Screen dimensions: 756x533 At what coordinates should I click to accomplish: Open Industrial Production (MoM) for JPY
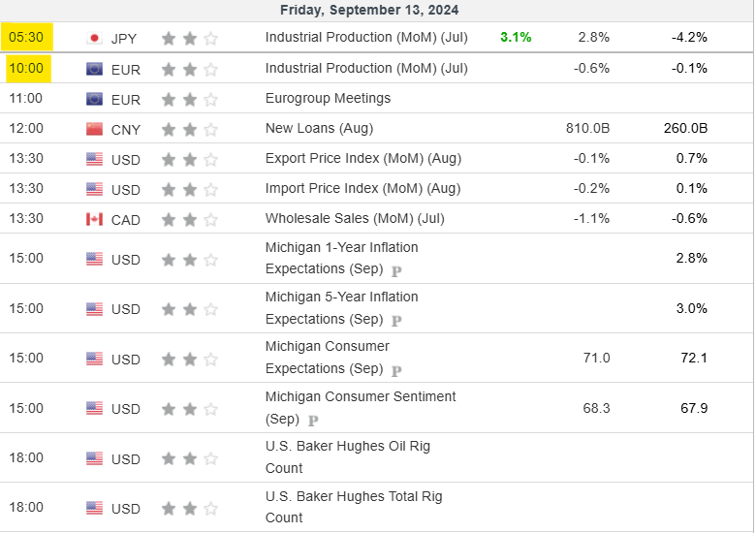[x=366, y=37]
